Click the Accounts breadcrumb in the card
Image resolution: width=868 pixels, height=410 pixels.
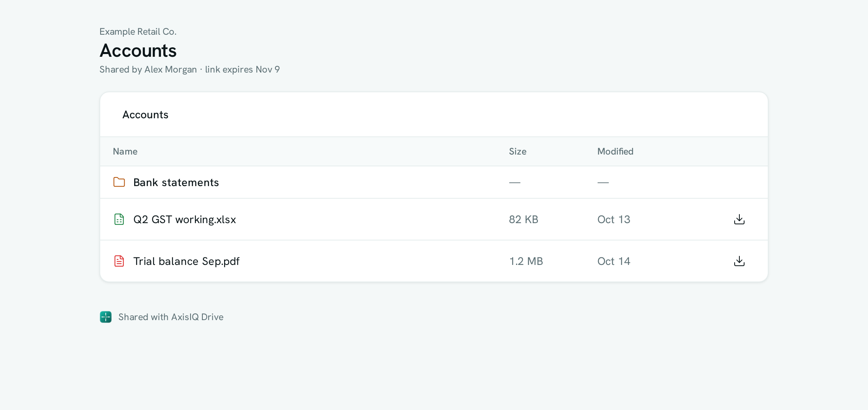pyautogui.click(x=145, y=115)
